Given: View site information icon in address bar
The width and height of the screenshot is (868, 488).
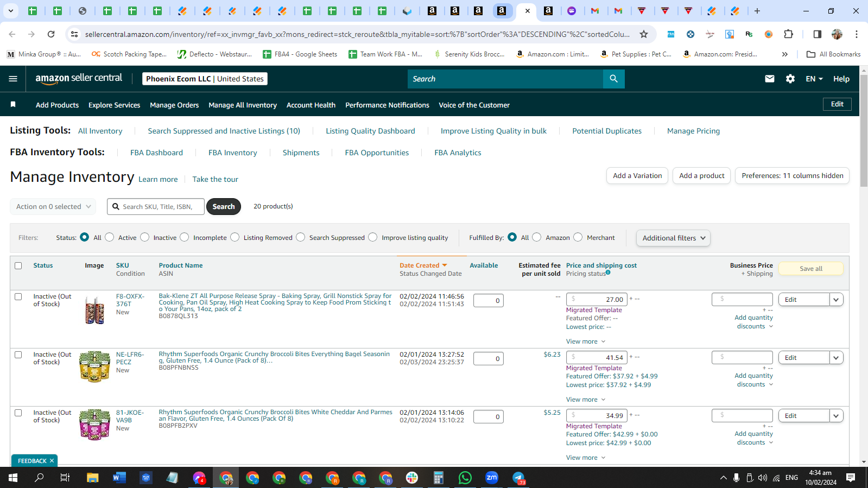Looking at the screenshot, I should [x=74, y=34].
